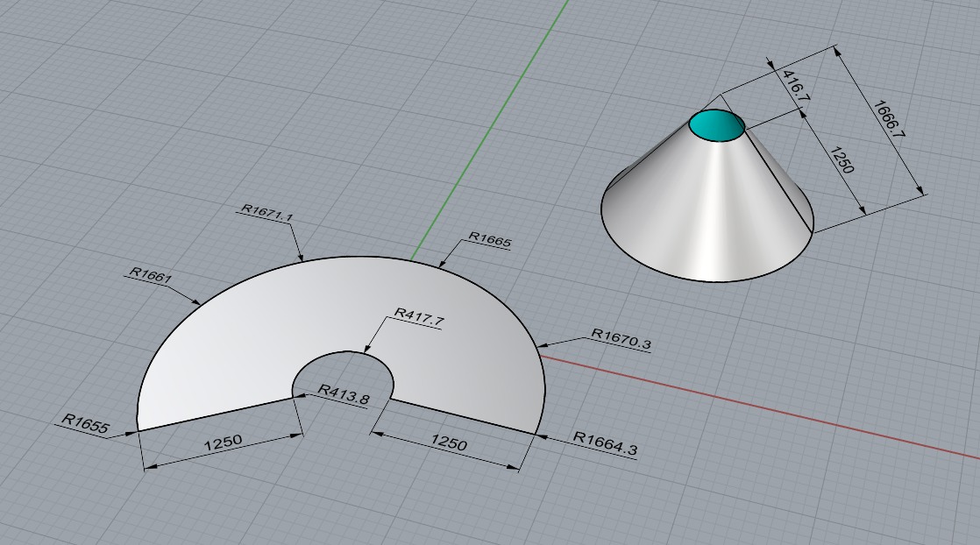Click the 416.7 dimension near the cone

[x=795, y=85]
